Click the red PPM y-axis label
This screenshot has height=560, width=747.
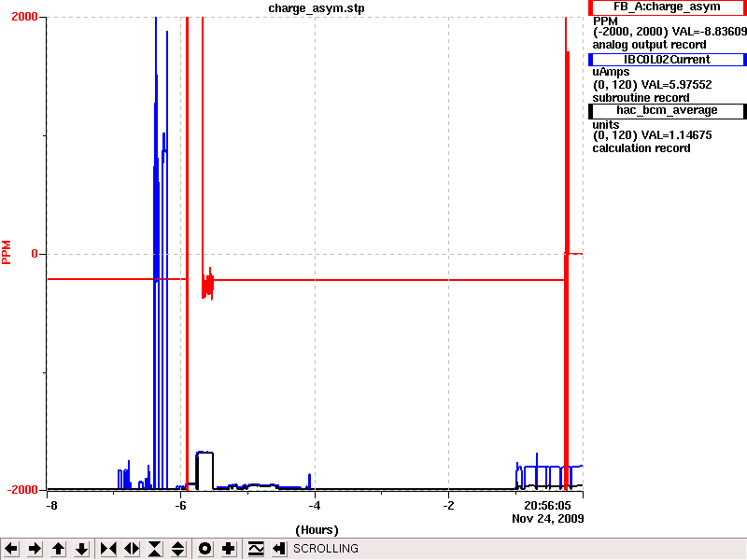point(7,252)
